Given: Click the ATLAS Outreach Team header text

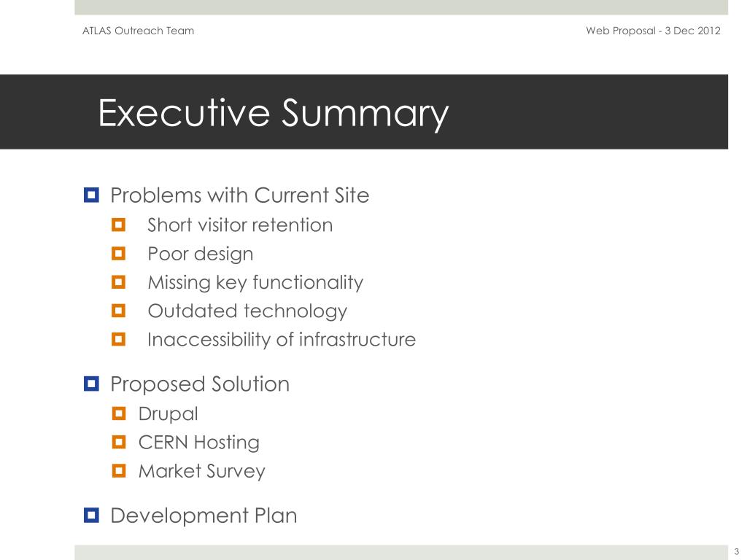Looking at the screenshot, I should (x=139, y=31).
